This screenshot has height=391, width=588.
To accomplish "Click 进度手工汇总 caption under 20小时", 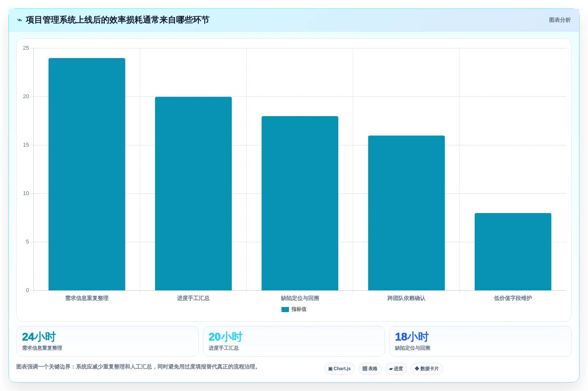I will [224, 348].
